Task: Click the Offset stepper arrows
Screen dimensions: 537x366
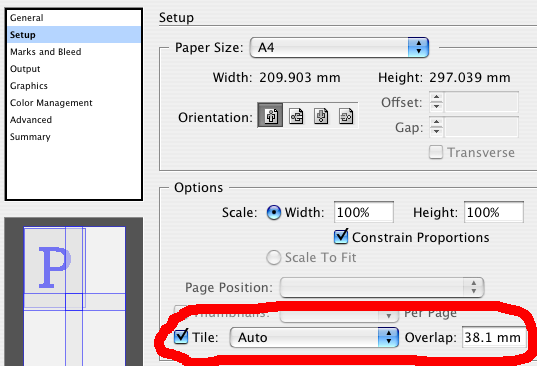Action: pos(436,102)
